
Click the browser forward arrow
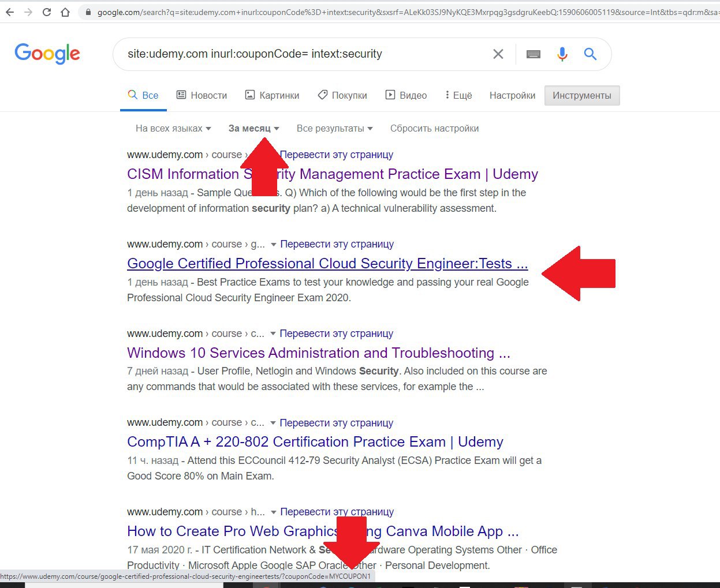pyautogui.click(x=28, y=12)
